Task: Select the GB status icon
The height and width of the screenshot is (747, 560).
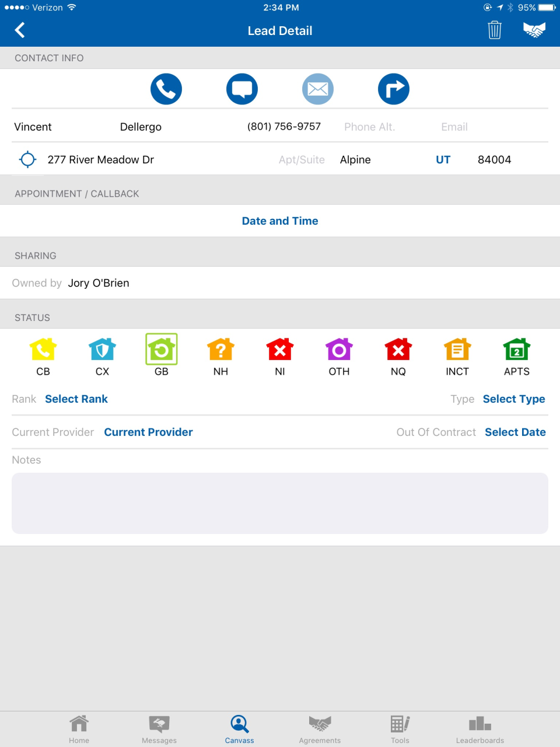Action: click(x=161, y=349)
